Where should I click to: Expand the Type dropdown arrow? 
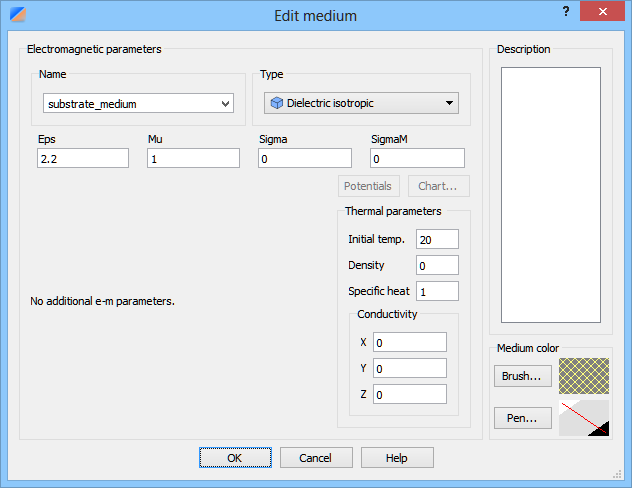tap(449, 103)
